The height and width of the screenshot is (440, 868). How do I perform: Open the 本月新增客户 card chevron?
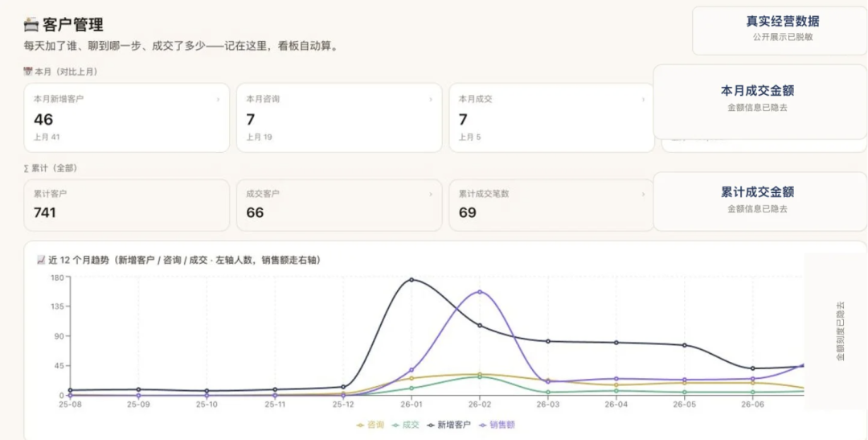(x=218, y=100)
